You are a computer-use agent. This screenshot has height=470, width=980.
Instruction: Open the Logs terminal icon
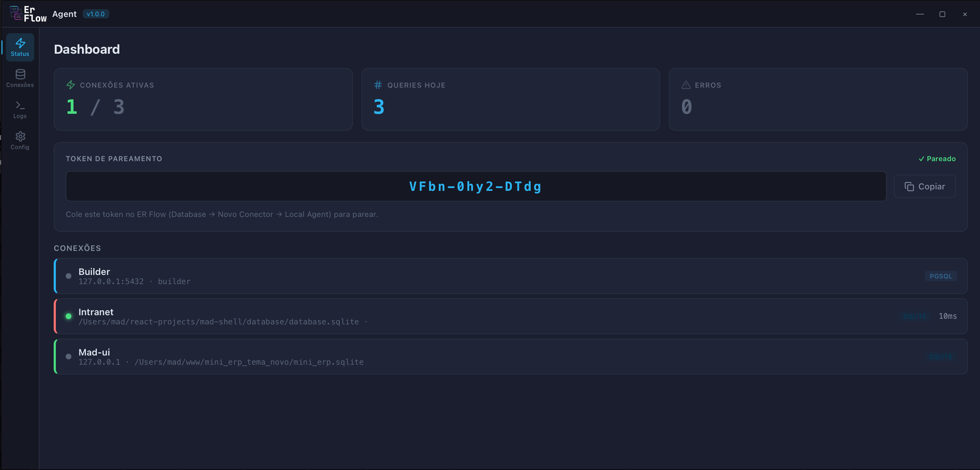[20, 105]
